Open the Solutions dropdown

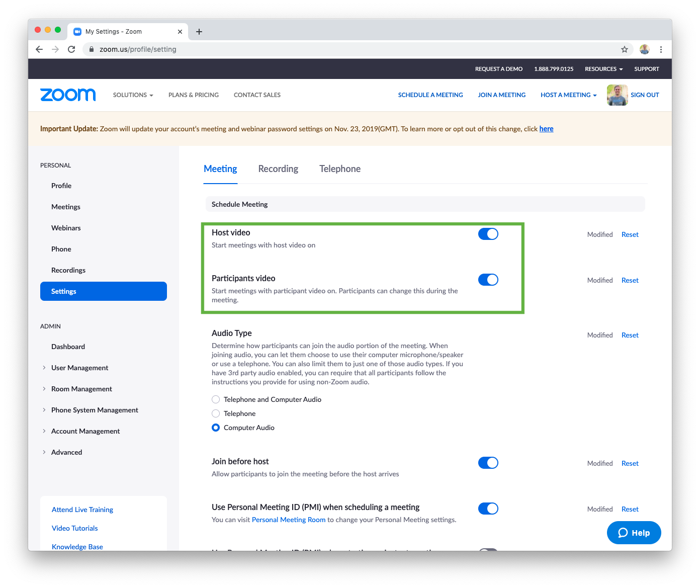(x=133, y=95)
